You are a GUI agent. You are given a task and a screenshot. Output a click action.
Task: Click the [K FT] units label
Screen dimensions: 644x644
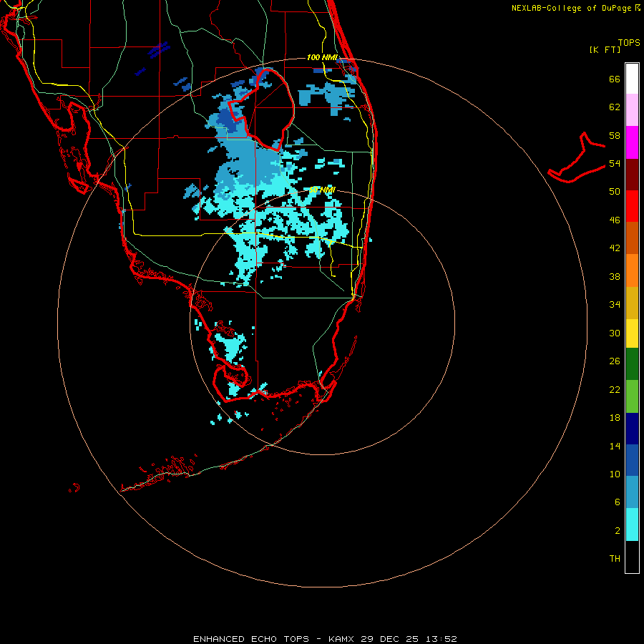point(605,49)
